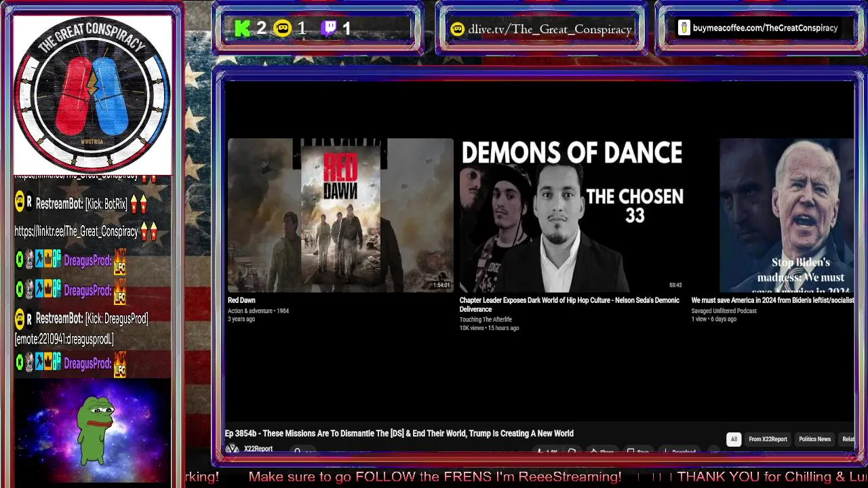Screen dimensions: 868x488
Task: Click Chapter Leader Exposes Dark World title
Action: point(569,304)
